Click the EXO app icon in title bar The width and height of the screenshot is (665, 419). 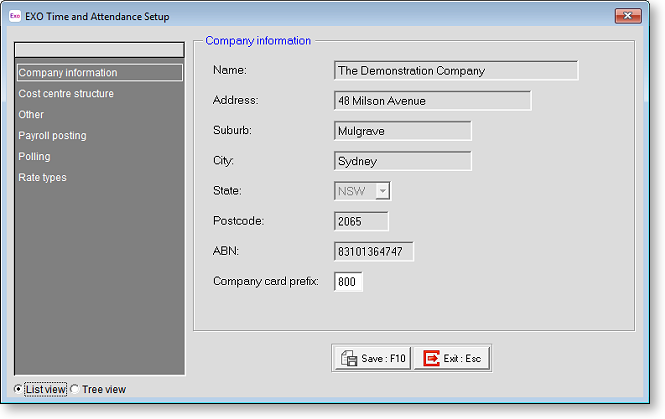pos(15,16)
